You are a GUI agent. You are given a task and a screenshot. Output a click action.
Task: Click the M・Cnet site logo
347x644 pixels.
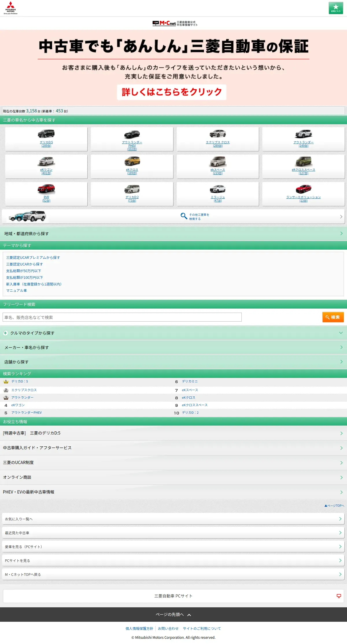point(175,23)
